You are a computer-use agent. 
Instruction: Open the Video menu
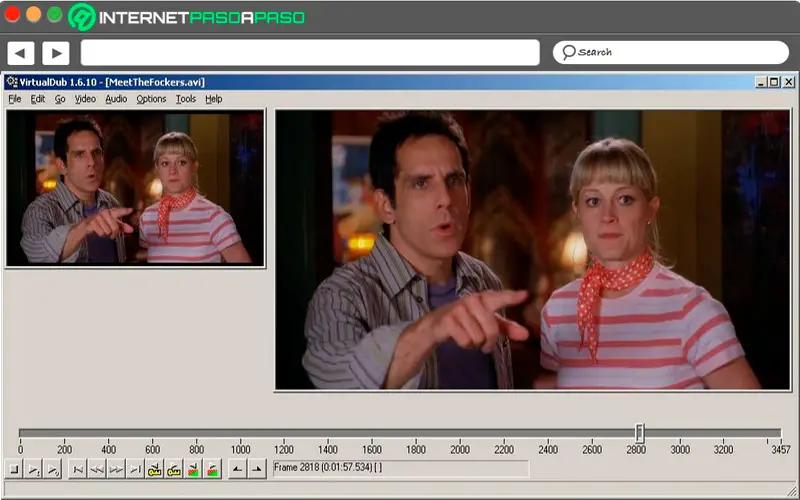coord(85,99)
